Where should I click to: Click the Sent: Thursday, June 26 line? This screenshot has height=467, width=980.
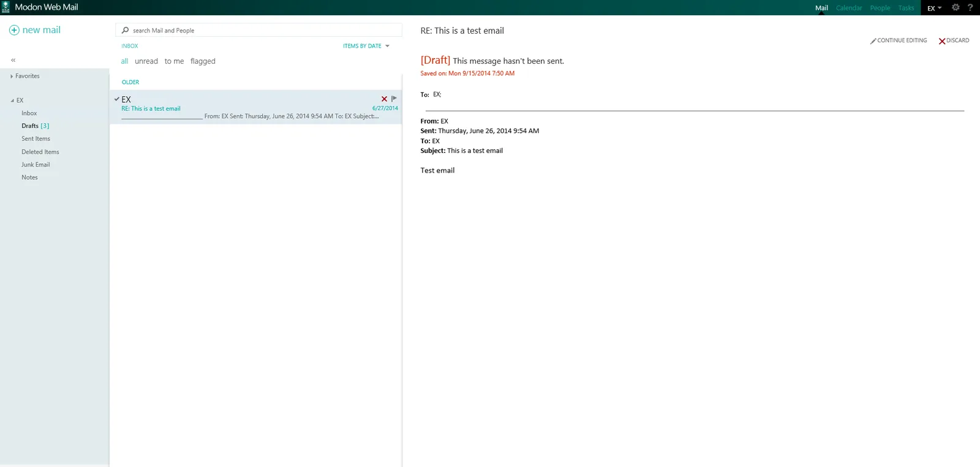point(480,131)
